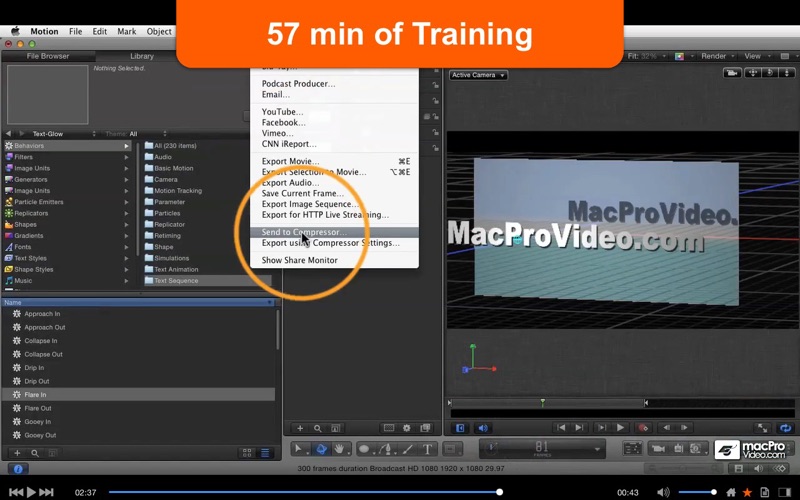This screenshot has height=500, width=800.
Task: Click the 3D camera view icon in canvas
Action: coord(732,73)
